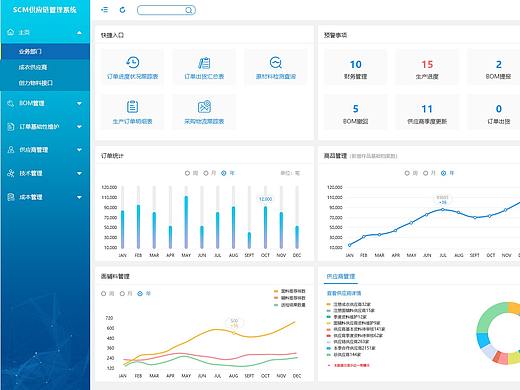Screen dimensions: 520x390
Task: Open the alert card showing 5 BOM
Action: point(355,112)
